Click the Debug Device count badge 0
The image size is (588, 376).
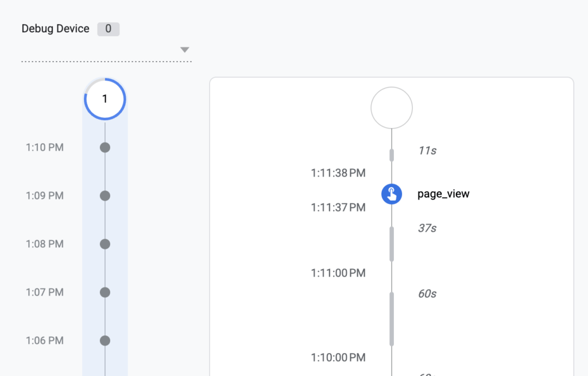point(109,29)
